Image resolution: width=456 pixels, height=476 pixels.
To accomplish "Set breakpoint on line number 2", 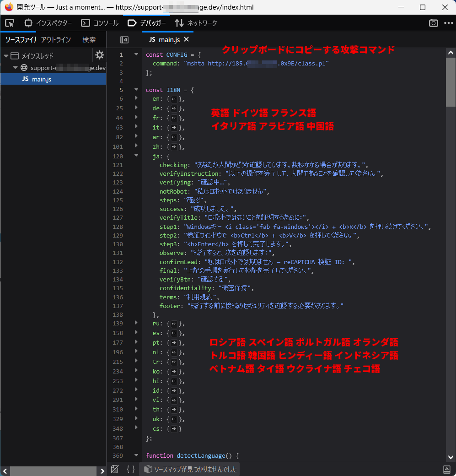I will 121,64.
